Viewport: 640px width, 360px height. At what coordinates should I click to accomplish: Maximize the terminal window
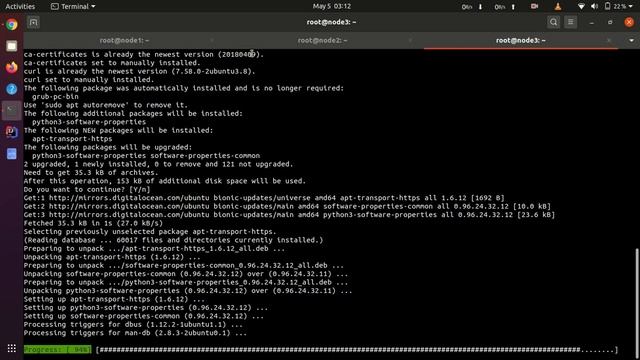(610, 22)
